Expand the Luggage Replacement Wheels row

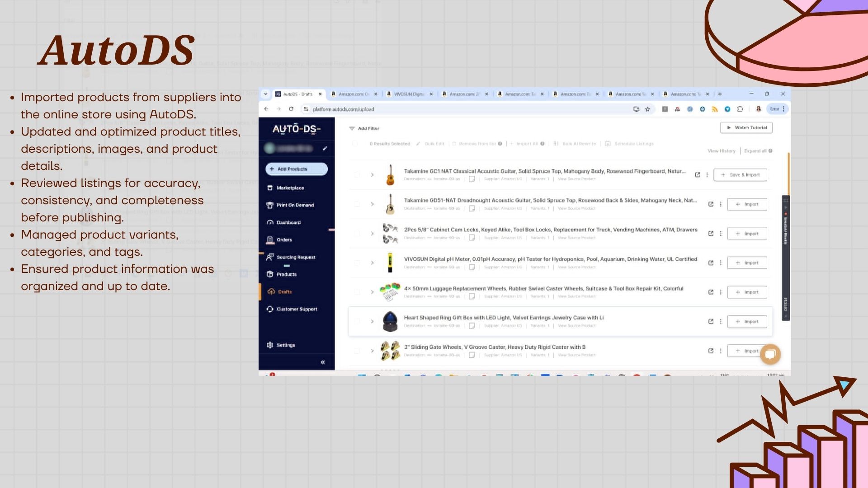coord(372,292)
